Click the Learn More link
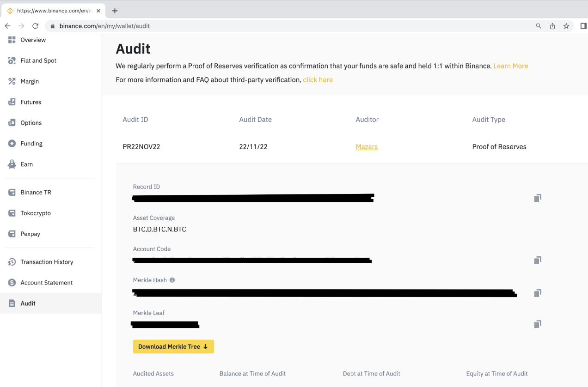Image resolution: width=588 pixels, height=387 pixels. (511, 66)
